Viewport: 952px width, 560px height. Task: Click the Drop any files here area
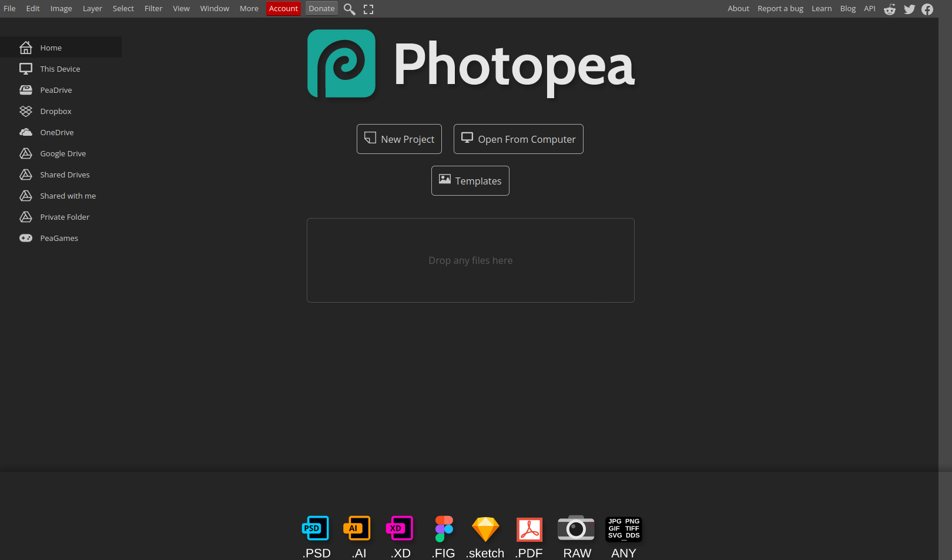[x=471, y=260]
